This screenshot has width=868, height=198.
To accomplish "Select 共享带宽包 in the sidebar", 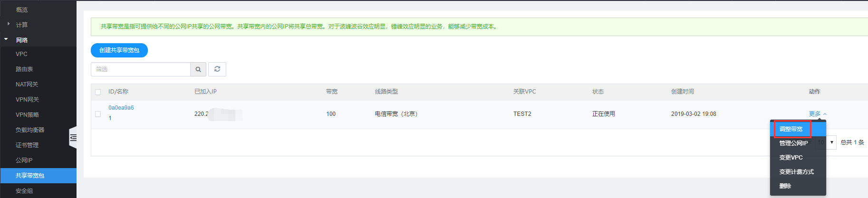I will pos(38,176).
